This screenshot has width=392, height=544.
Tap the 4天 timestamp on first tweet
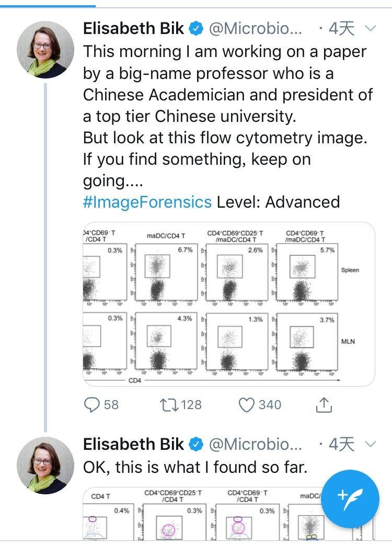point(341,29)
